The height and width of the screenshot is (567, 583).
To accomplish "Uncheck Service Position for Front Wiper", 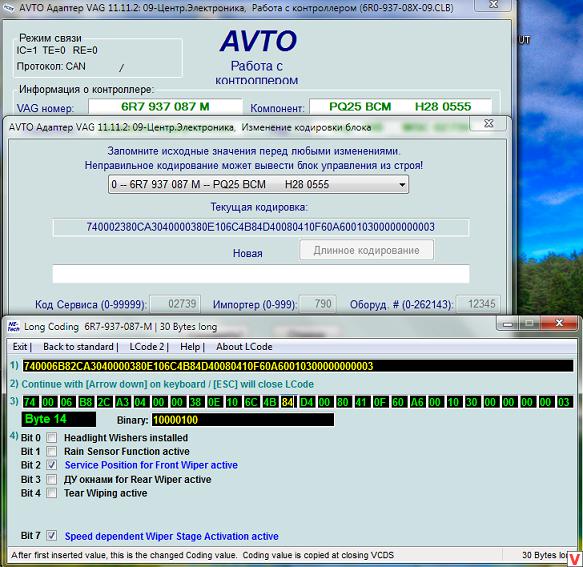I will click(x=51, y=465).
